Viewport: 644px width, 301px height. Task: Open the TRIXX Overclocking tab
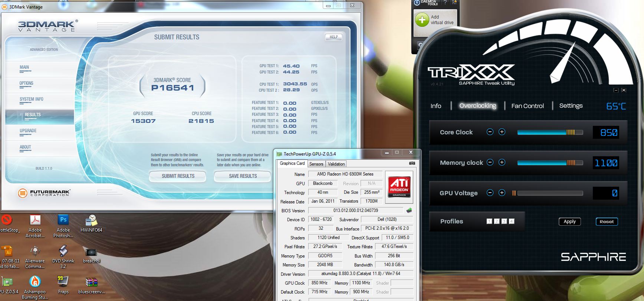tap(478, 106)
